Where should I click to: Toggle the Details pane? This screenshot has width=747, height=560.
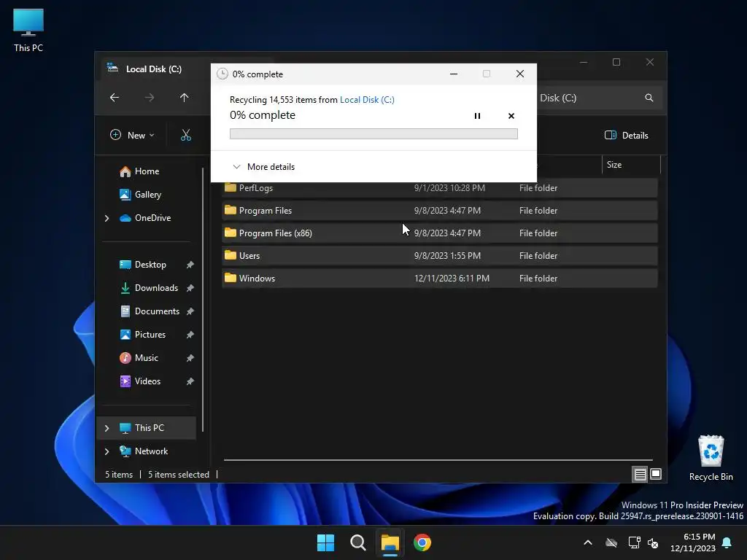coord(627,135)
